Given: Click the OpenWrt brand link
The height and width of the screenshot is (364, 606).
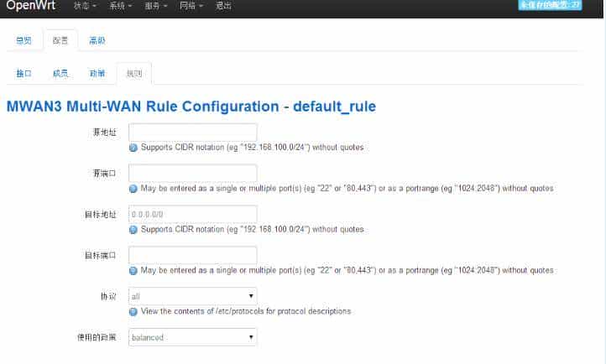Looking at the screenshot, I should click(31, 5).
